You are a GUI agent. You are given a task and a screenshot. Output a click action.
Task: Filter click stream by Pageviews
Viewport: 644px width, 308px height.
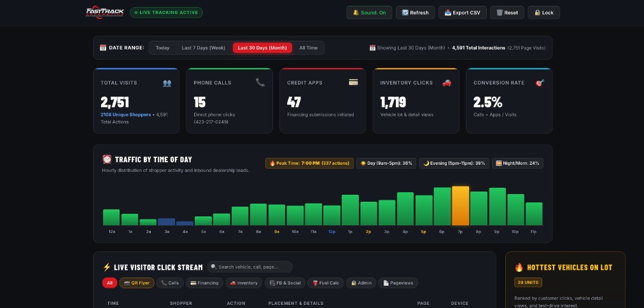[x=398, y=283]
